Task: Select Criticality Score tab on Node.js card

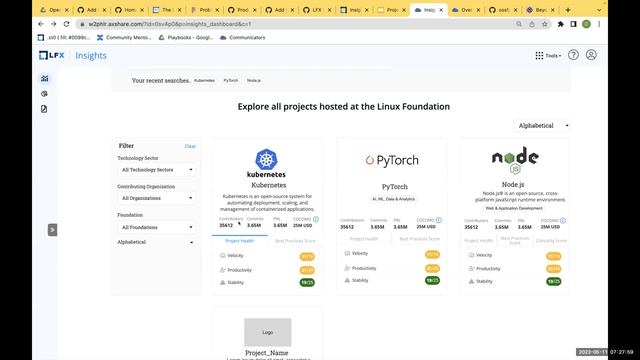Action: 551,240
